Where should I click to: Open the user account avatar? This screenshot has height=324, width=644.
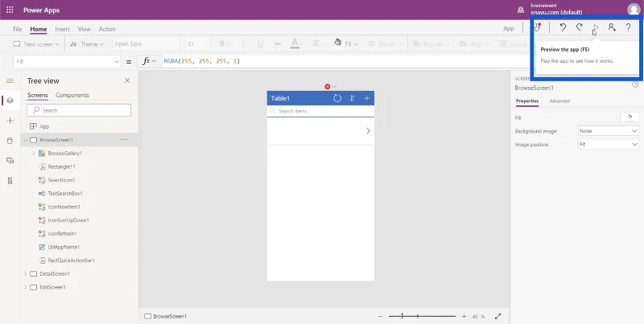pyautogui.click(x=634, y=10)
